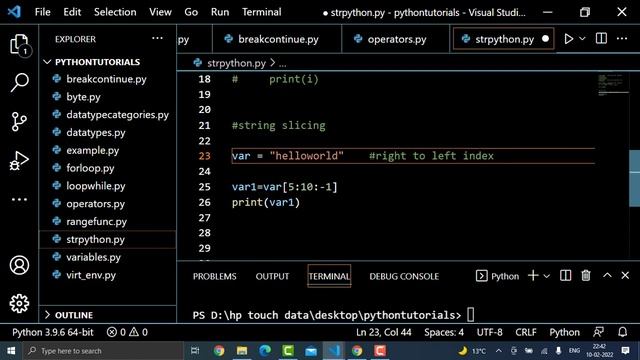640x360 pixels.
Task: Open the Accounts menu icon
Action: coord(19,265)
